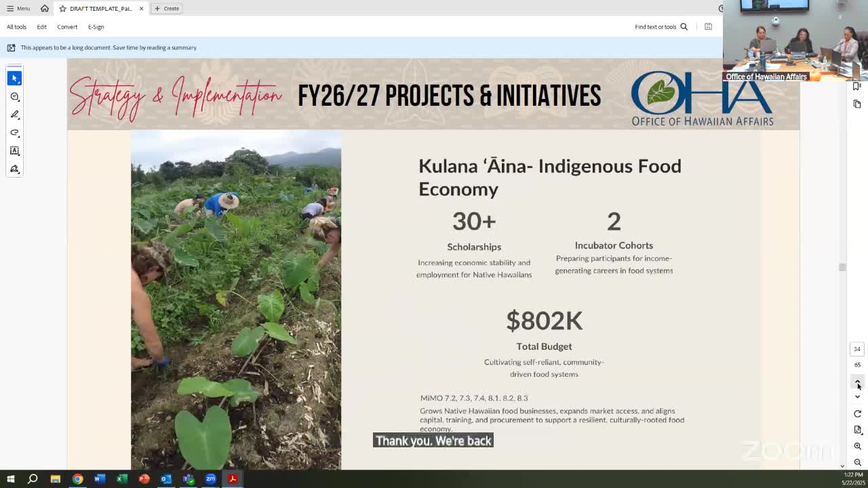Pick the highlighter pen tool

click(14, 115)
